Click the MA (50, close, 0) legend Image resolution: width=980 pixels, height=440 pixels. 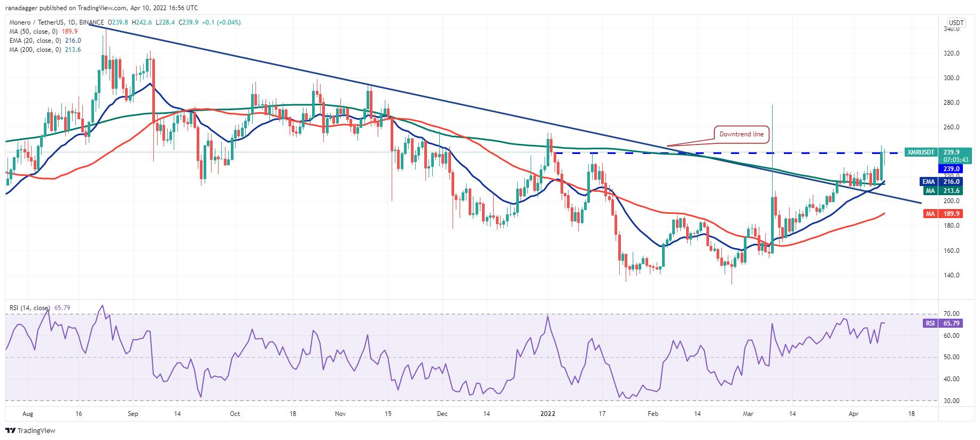pos(43,32)
